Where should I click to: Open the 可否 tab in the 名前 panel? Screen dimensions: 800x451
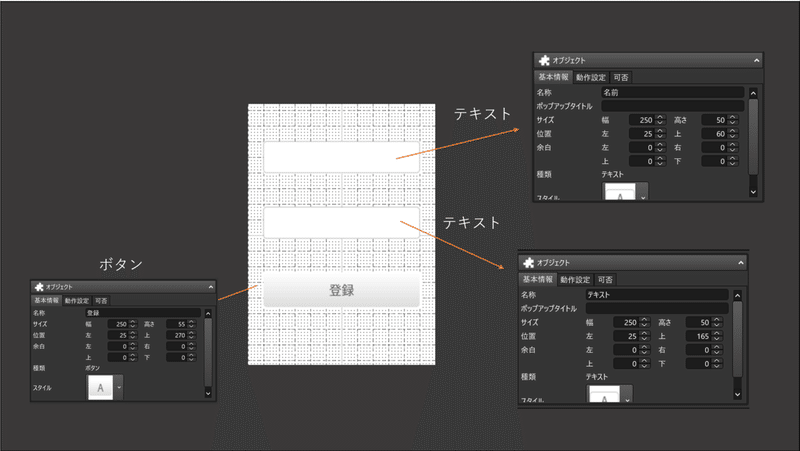621,77
